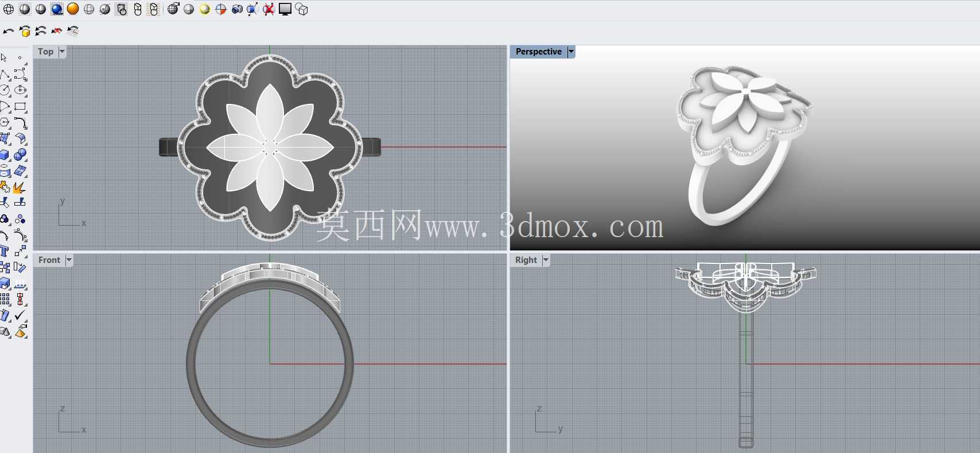The image size is (980, 453).
Task: Select the surface from corner points tool
Action: [x=5, y=139]
